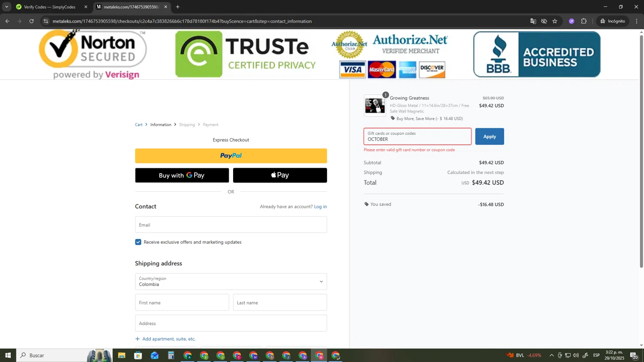This screenshot has width=644, height=362.
Task: Select the Information breadcrumb step
Action: [161, 125]
